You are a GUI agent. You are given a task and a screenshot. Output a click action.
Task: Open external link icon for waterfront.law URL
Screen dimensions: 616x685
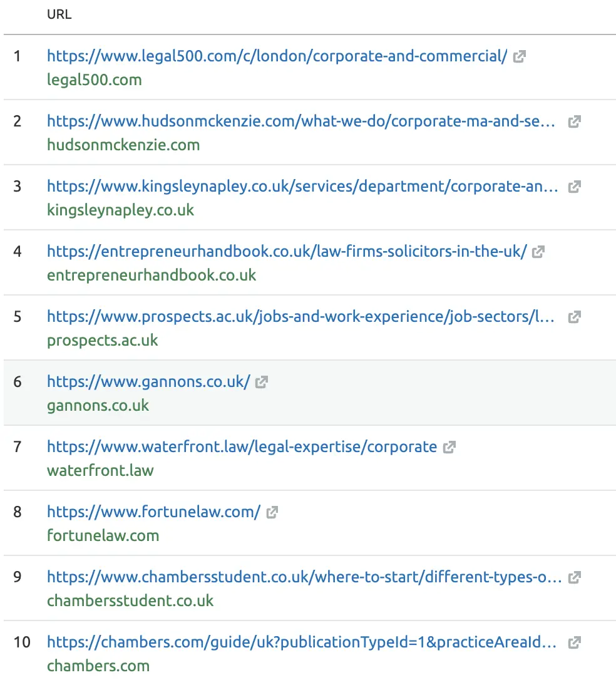pos(449,447)
